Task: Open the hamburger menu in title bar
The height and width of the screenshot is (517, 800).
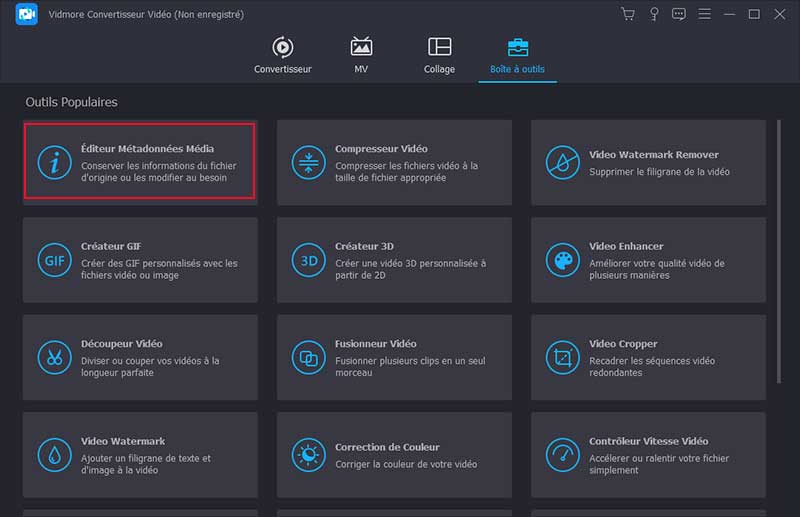Action: coord(704,14)
